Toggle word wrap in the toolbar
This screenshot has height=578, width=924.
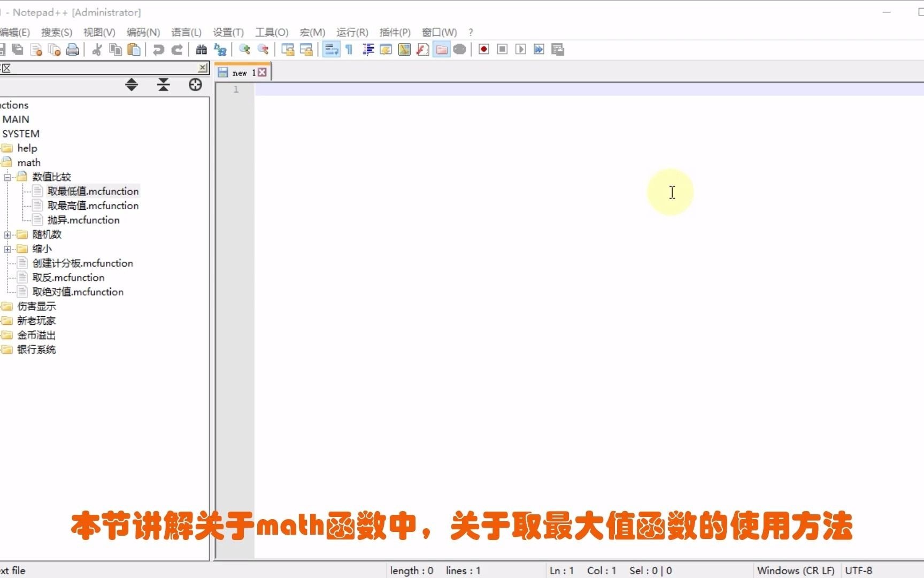(332, 49)
